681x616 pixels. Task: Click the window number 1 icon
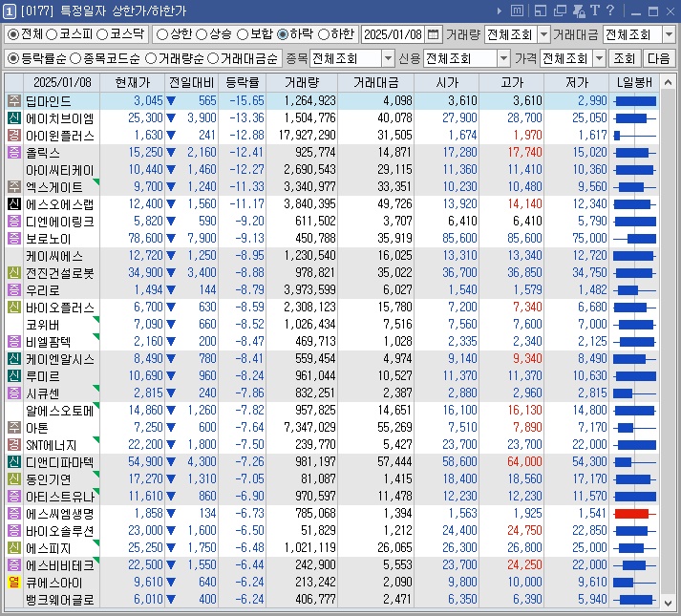[10, 11]
